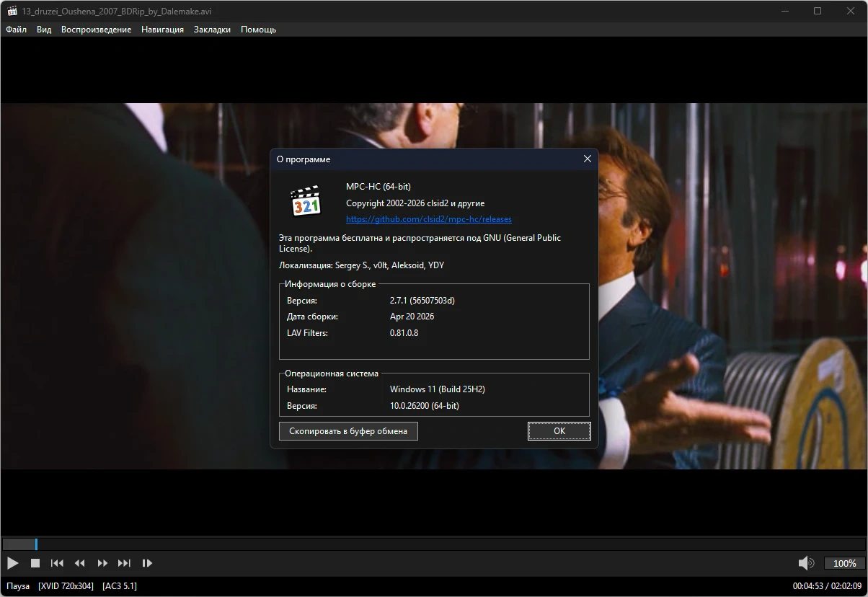Click the frame step icon
The height and width of the screenshot is (597, 868).
click(147, 563)
